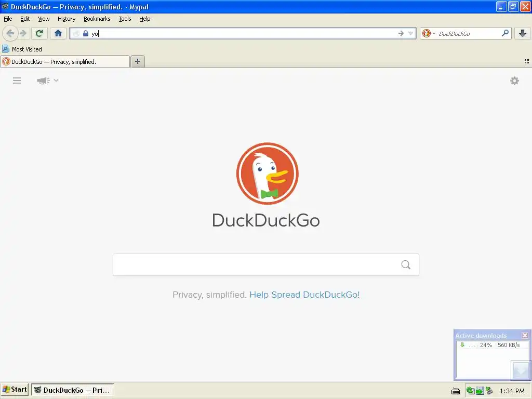532x399 pixels.
Task: Open the Help menu
Action: point(144,19)
